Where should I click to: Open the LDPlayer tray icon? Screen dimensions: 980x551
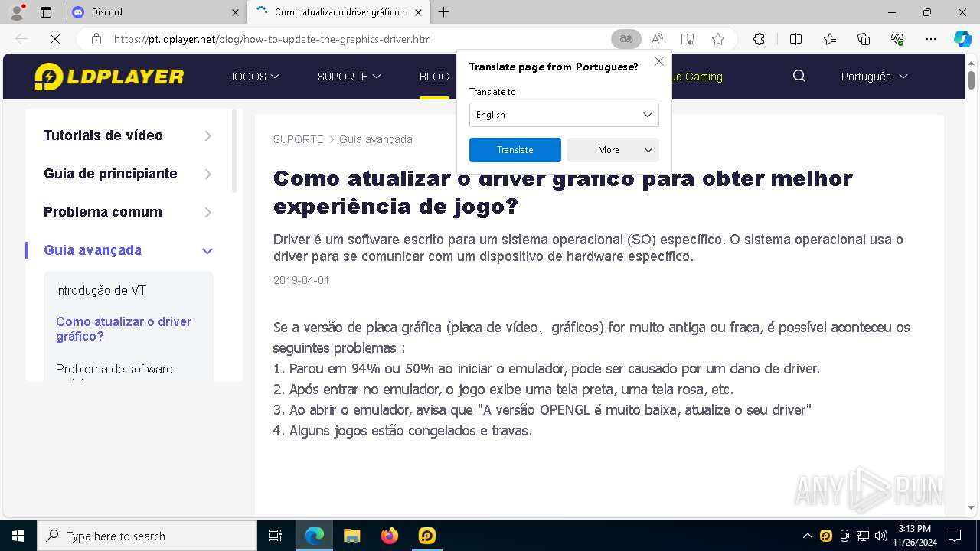click(x=825, y=536)
